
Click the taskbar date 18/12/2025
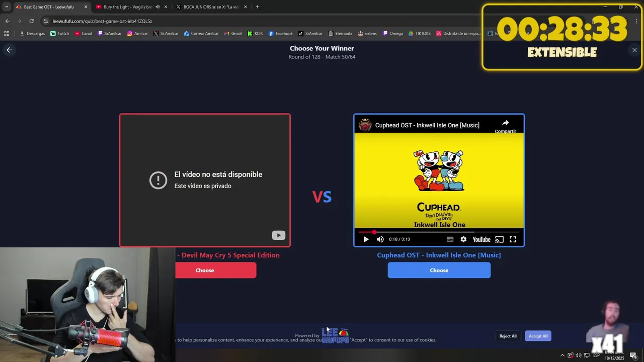[x=614, y=358]
